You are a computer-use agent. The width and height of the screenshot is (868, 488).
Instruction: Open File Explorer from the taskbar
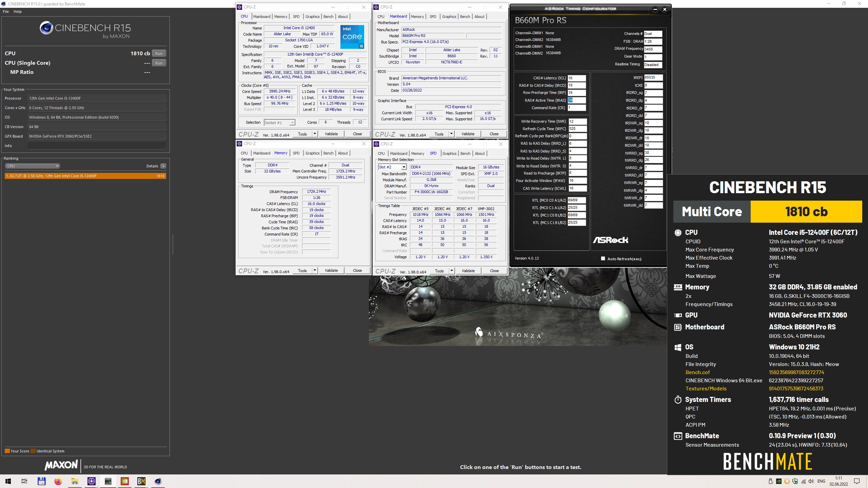click(x=75, y=481)
